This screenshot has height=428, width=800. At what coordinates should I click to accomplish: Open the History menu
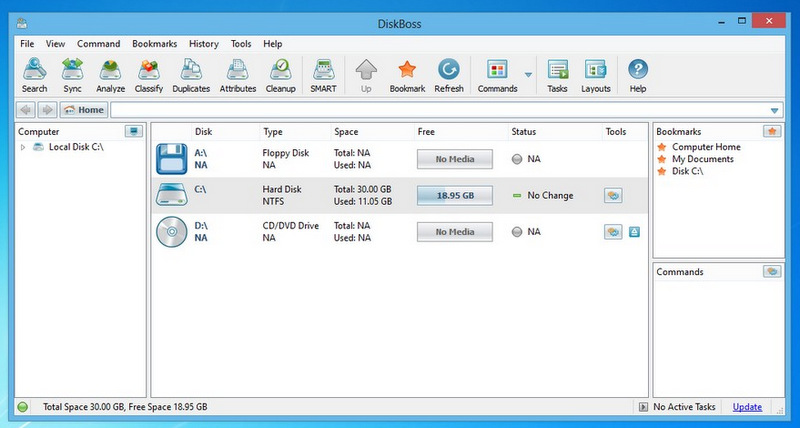click(204, 44)
